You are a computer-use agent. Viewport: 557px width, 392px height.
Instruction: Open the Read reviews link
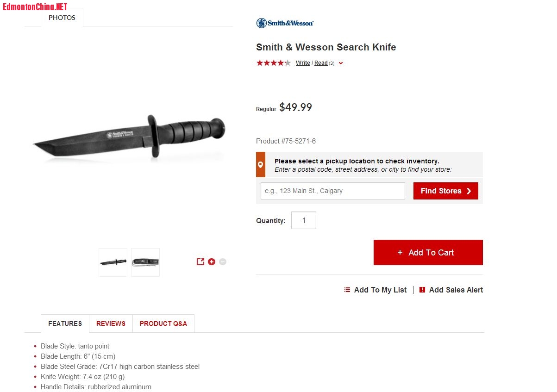[x=321, y=63]
